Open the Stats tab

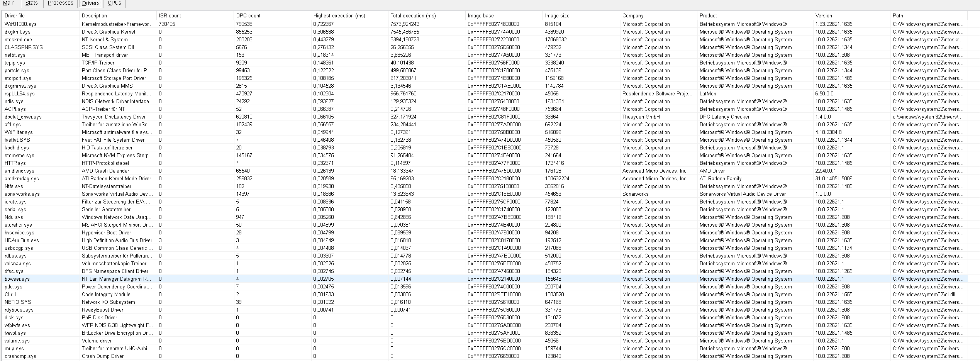click(x=31, y=3)
